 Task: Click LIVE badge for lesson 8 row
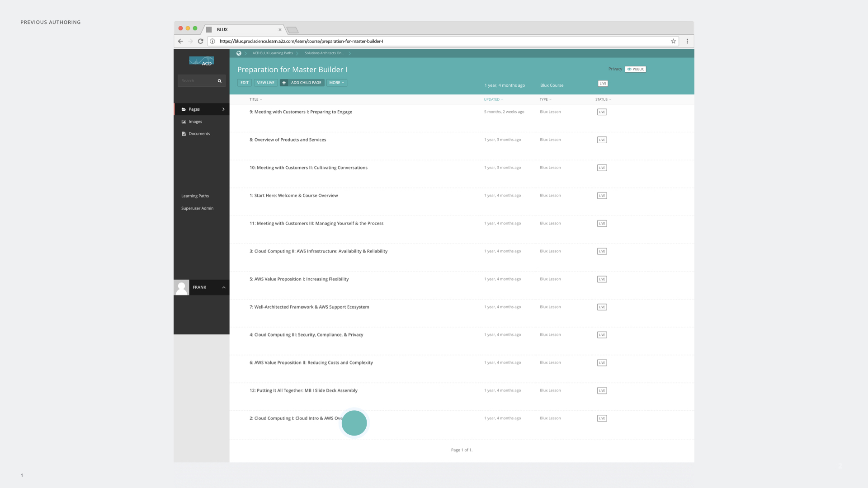(602, 140)
